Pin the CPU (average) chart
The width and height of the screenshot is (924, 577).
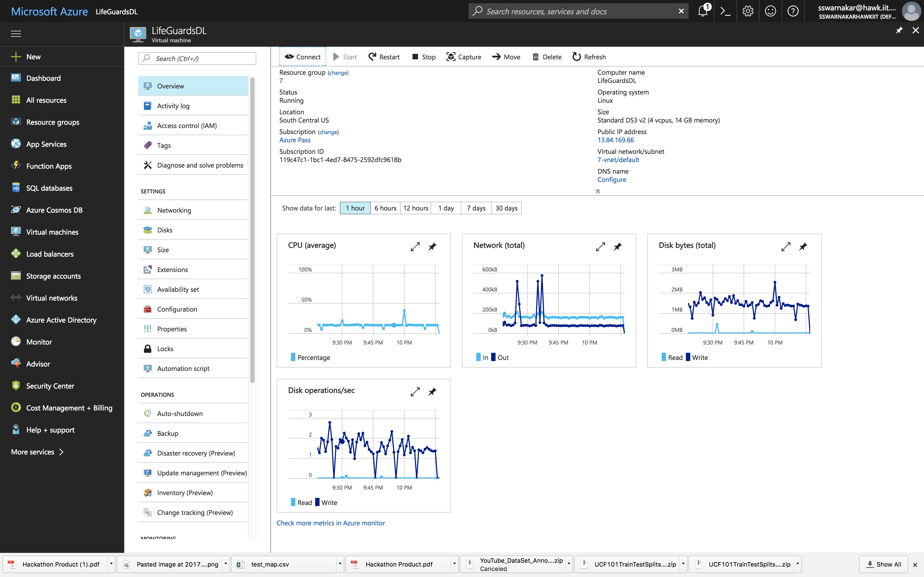(x=432, y=247)
